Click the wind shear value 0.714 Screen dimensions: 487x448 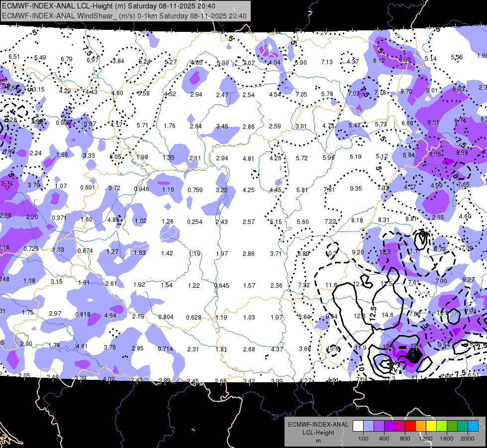[165, 348]
